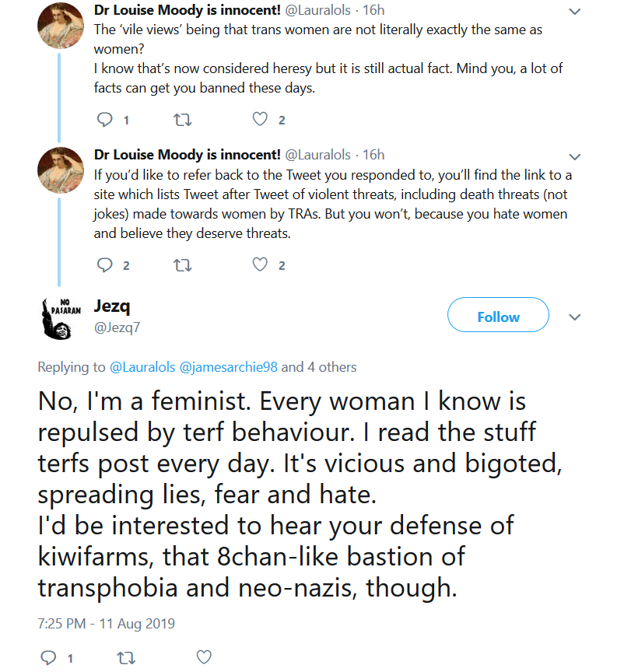Open the 7:25 PM - 11 Aug 2019 timestamp
The image size is (617, 672).
(x=107, y=624)
